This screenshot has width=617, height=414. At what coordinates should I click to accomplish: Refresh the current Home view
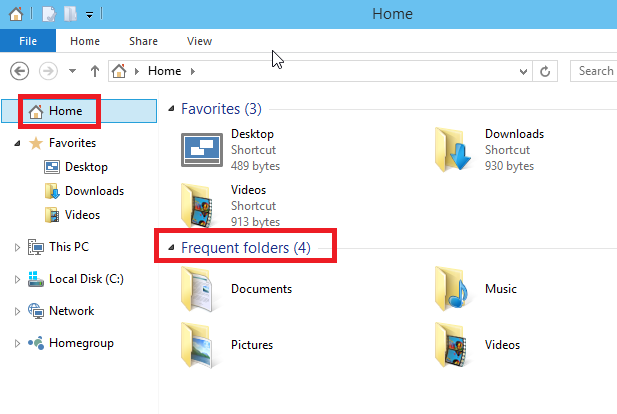coord(545,71)
